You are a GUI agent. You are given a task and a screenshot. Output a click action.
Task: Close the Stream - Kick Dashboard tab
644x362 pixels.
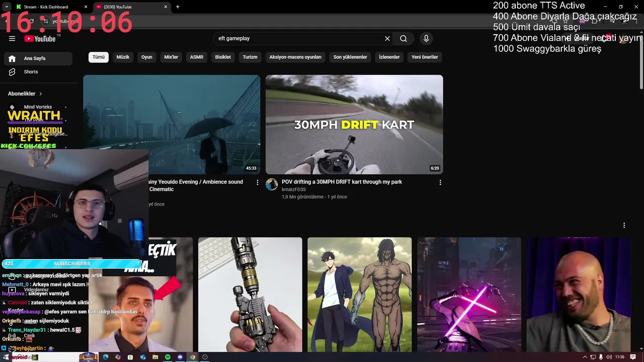86,7
